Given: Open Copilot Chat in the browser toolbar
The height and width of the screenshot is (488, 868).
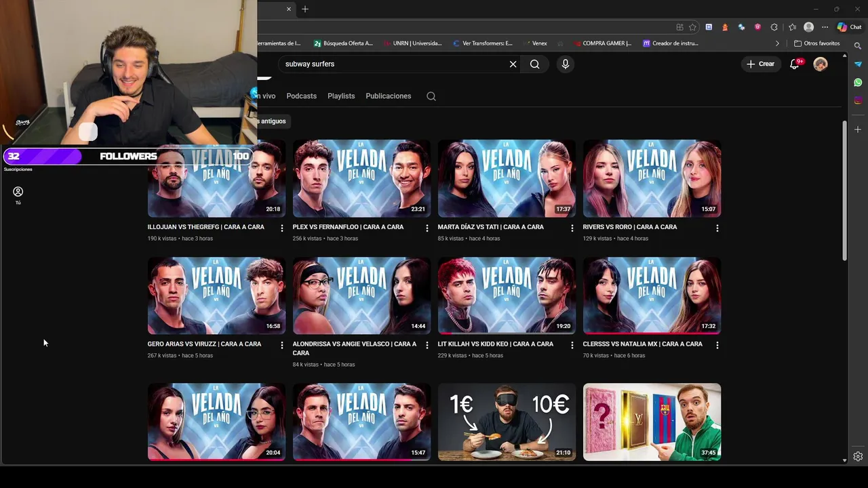Looking at the screenshot, I should pyautogui.click(x=849, y=27).
